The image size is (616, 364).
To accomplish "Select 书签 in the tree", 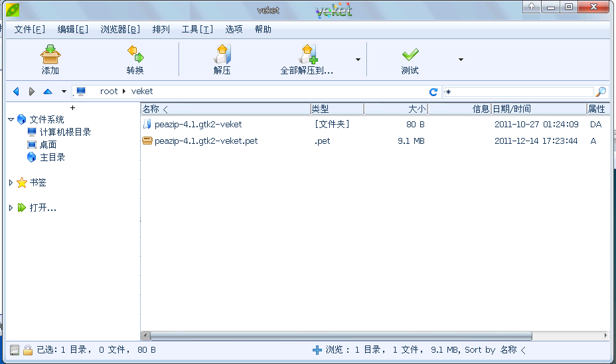I will (38, 182).
